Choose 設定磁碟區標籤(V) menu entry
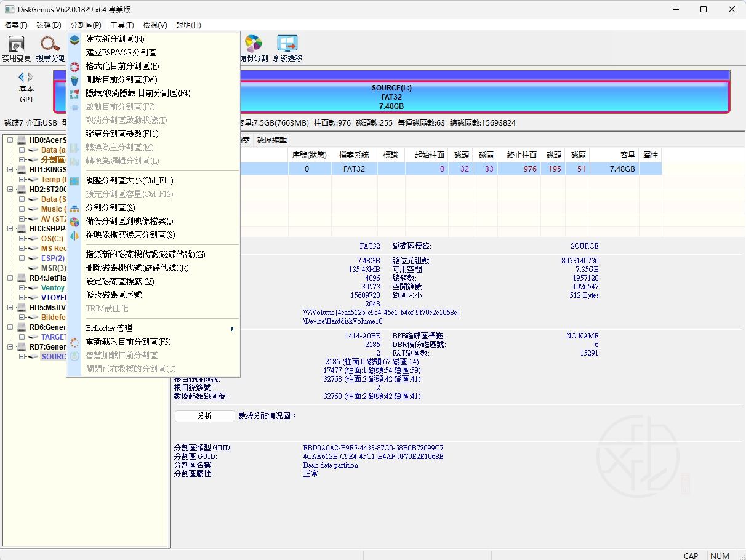Image resolution: width=746 pixels, height=560 pixels. click(x=153, y=282)
